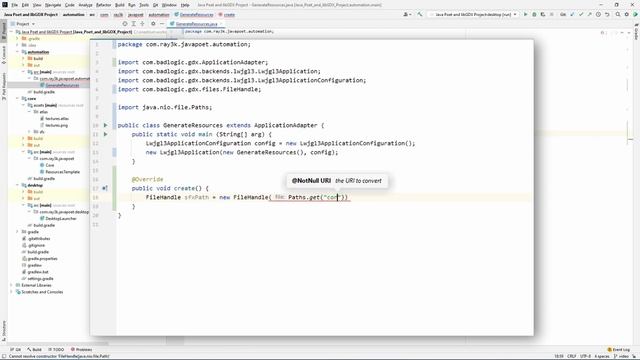Open the Event Log
Image resolution: width=640 pixels, height=360 pixels.
(618, 349)
